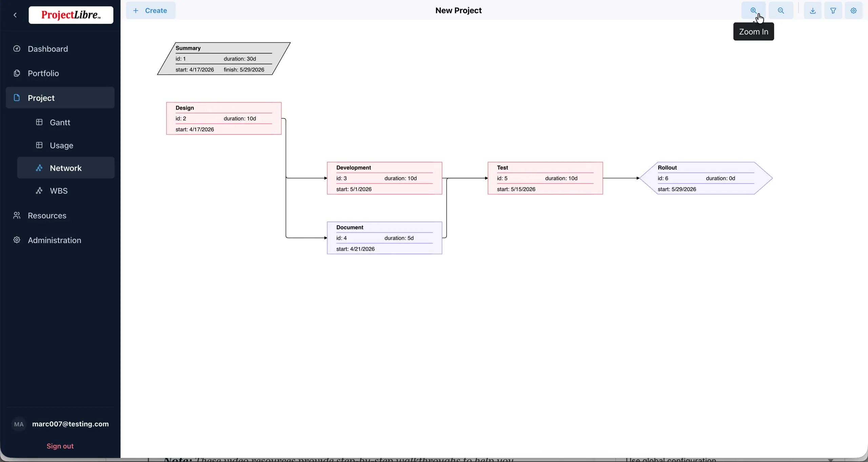Viewport: 868px width, 462px height.
Task: Click the Project file icon
Action: (17, 98)
